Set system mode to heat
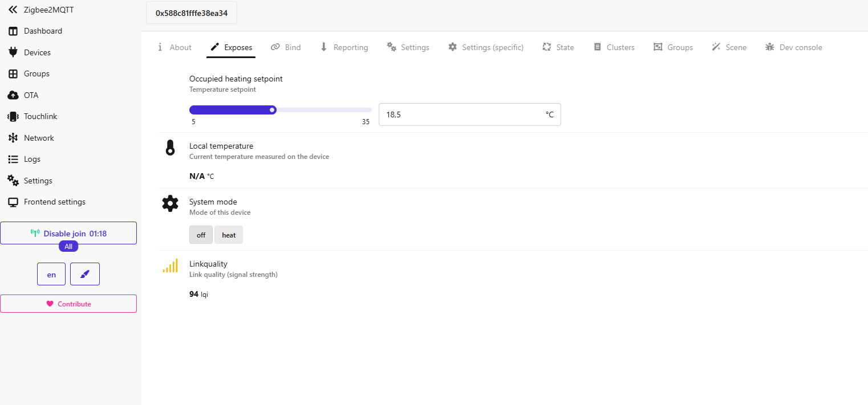 (229, 235)
